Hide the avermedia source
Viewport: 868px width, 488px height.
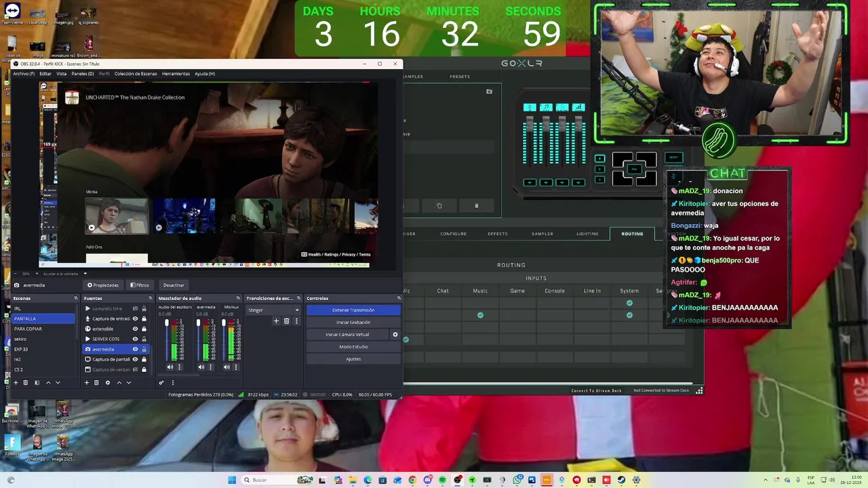(x=135, y=349)
